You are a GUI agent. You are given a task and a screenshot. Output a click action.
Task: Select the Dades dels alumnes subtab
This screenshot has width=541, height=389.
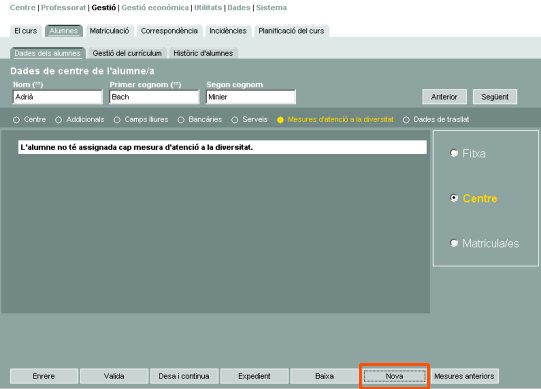(48, 53)
